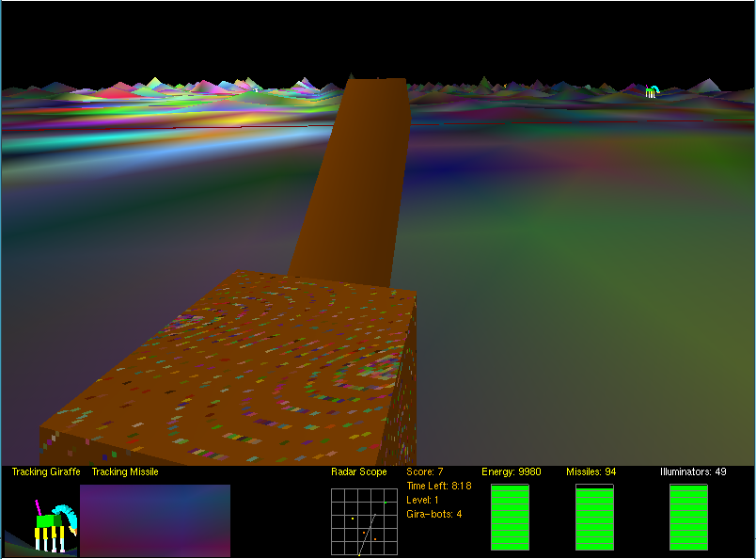Image resolution: width=756 pixels, height=559 pixels.
Task: Click the Tracking Missile camera view
Action: [x=155, y=520]
